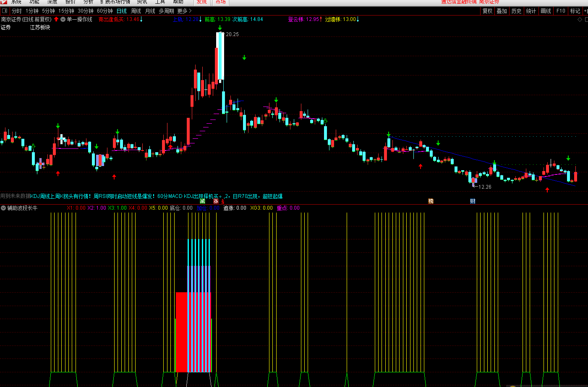Open the 资讯 menu

coord(142,2)
